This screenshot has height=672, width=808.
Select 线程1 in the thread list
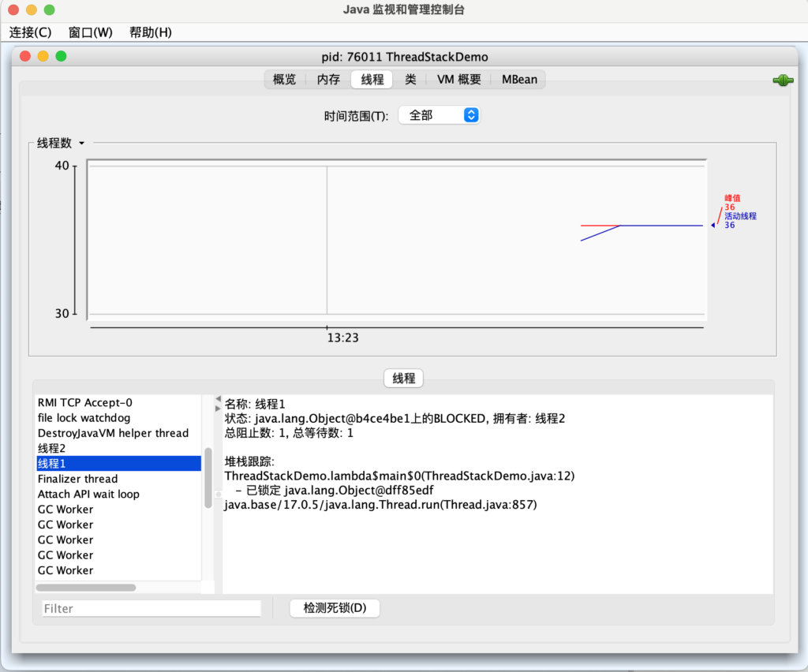click(118, 464)
